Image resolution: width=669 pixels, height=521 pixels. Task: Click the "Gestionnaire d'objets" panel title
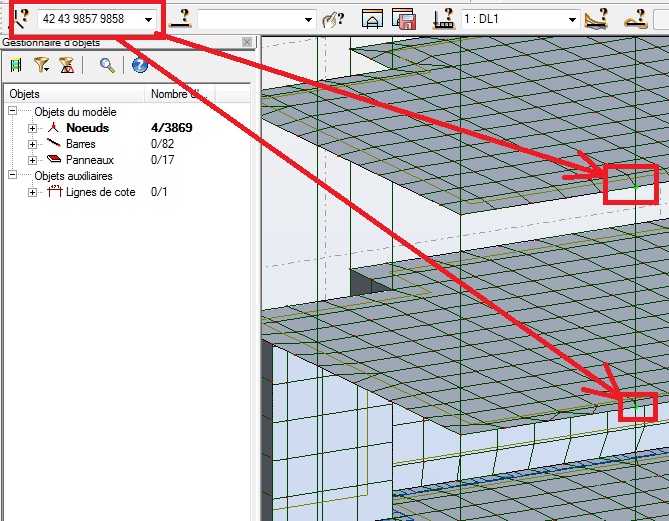tap(51, 42)
